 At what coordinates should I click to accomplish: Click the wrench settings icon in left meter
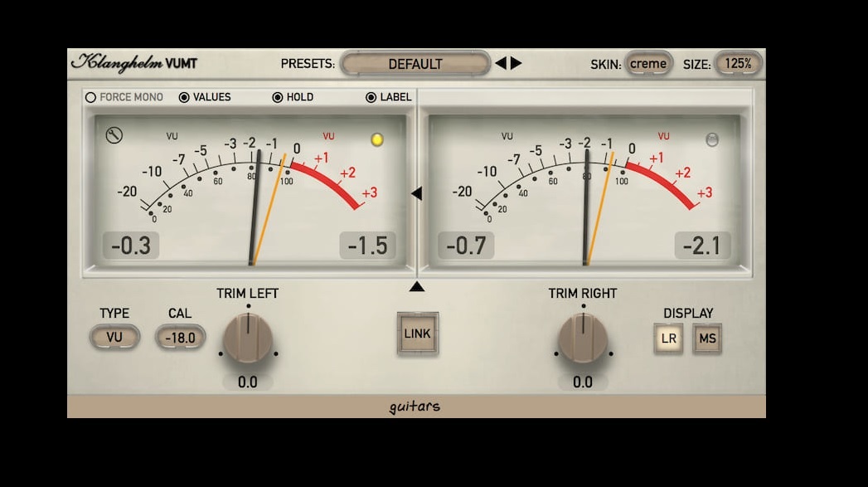114,135
